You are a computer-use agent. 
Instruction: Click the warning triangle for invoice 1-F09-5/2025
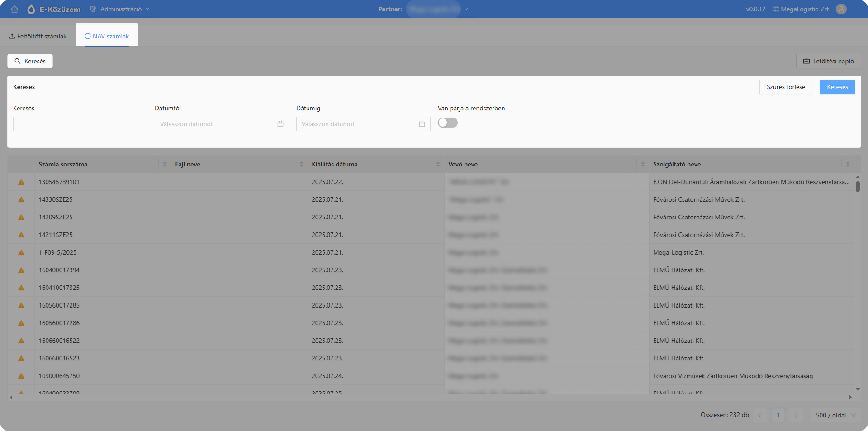[21, 252]
